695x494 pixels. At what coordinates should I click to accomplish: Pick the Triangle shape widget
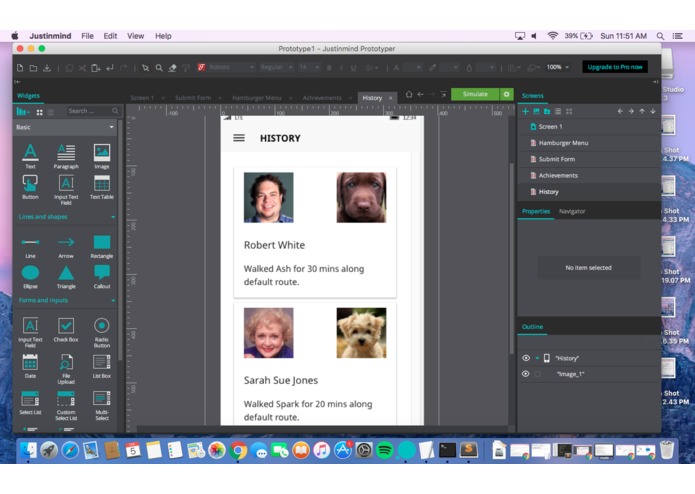click(x=66, y=277)
